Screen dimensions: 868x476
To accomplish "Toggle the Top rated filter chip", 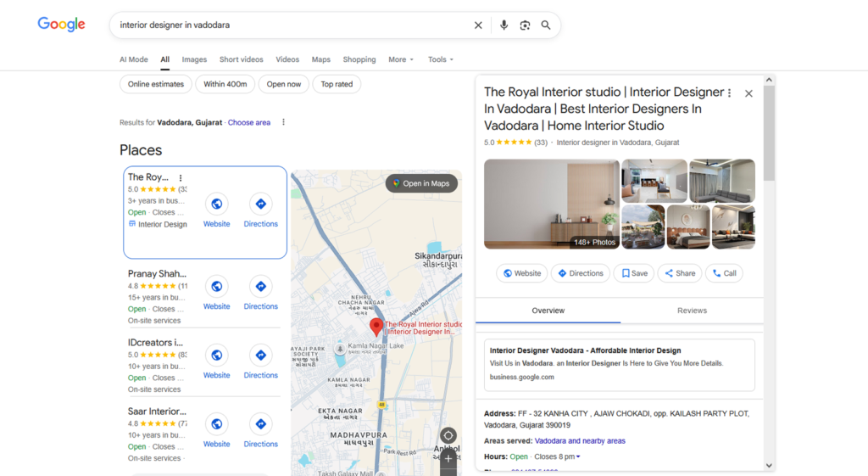I will tap(337, 84).
